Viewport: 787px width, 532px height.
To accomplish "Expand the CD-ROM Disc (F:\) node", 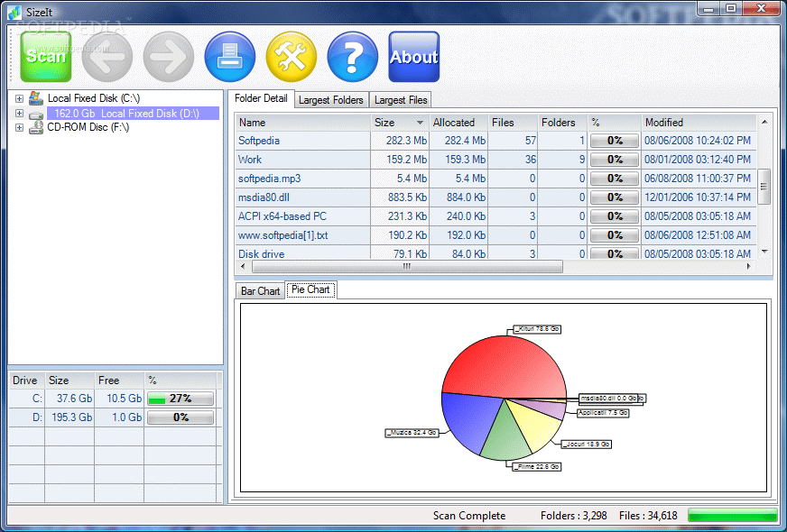I will [19, 127].
